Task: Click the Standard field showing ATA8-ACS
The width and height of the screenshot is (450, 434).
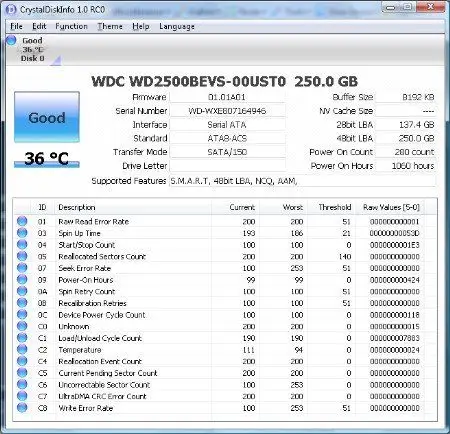Action: coord(227,138)
